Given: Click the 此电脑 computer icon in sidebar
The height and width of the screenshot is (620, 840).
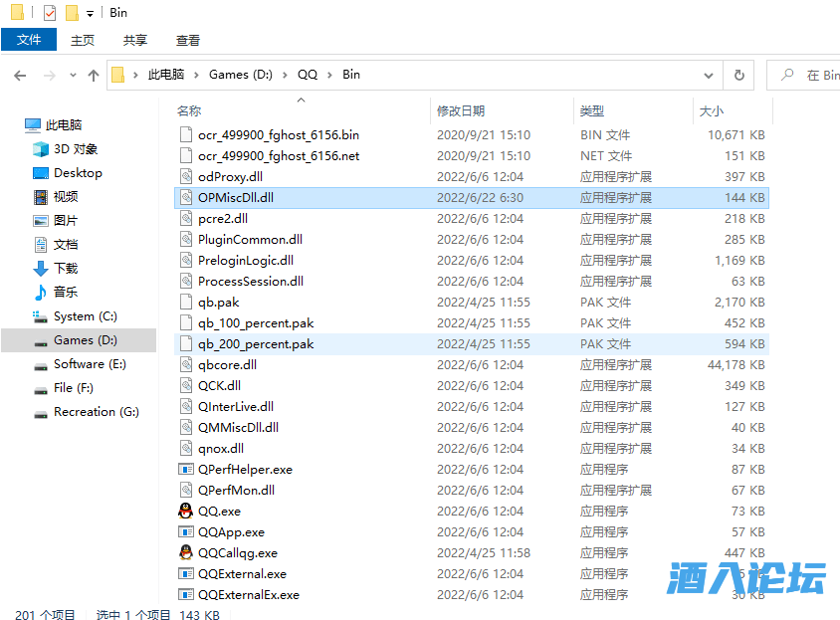Looking at the screenshot, I should coord(33,125).
